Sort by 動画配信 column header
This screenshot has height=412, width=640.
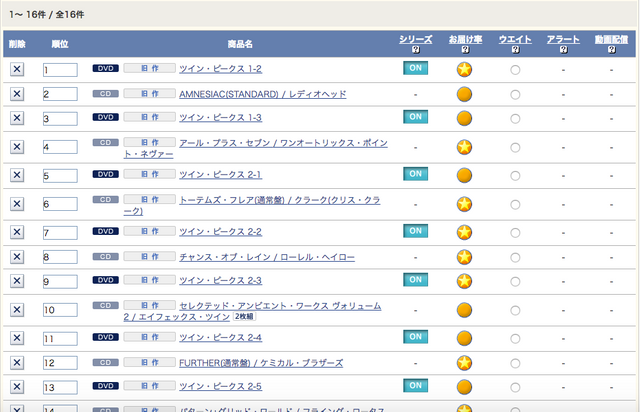611,39
